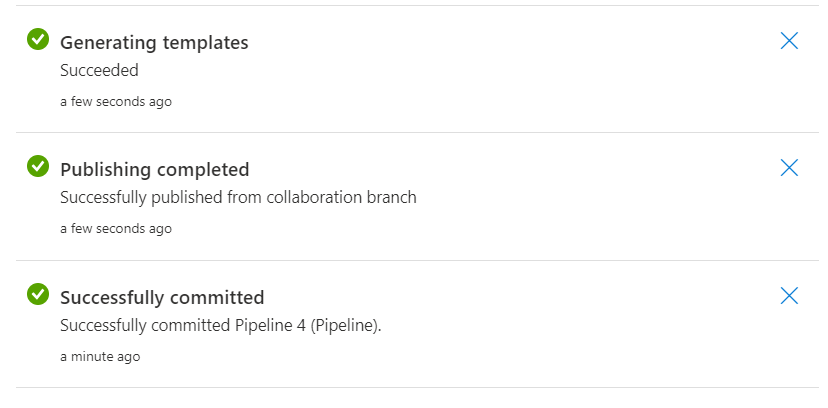Click the green check icon beside Publishing completed
This screenshot has height=408, width=828.
[x=38, y=166]
